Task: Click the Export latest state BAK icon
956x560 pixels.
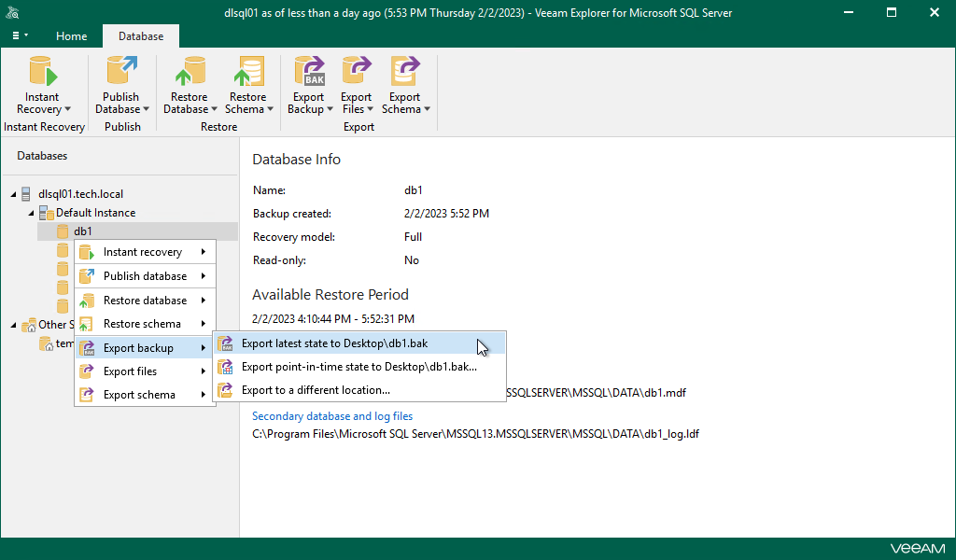Action: (226, 343)
